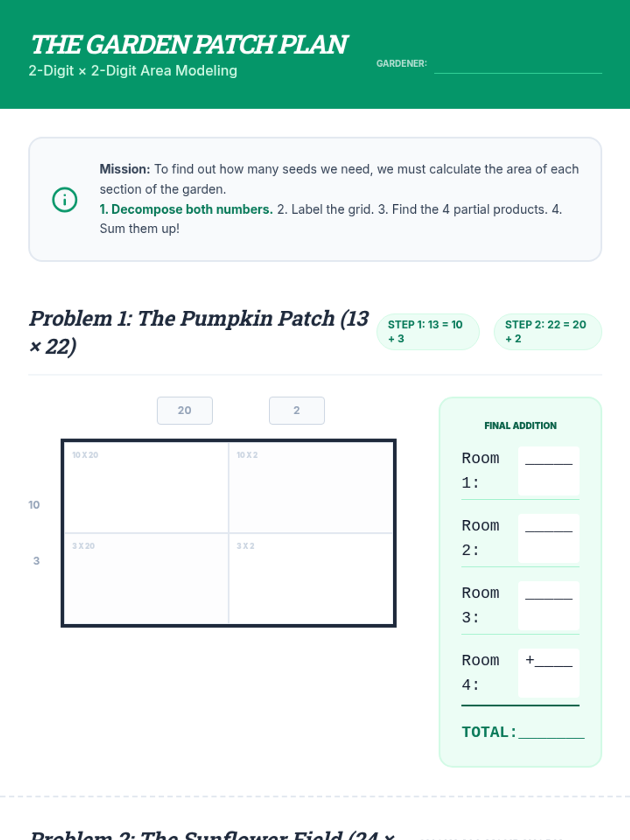
Task: Click the 3 X 20 grid cell
Action: click(146, 579)
